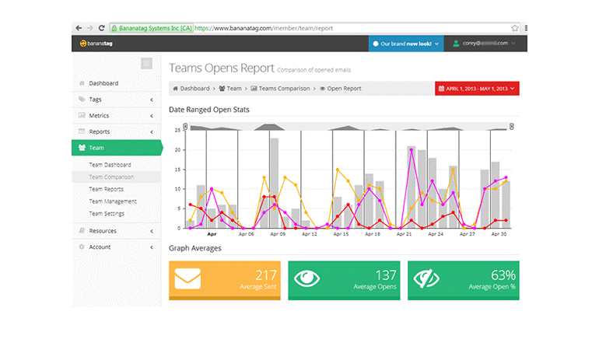
Task: Open Team Dashboard submenu item
Action: pyautogui.click(x=110, y=165)
